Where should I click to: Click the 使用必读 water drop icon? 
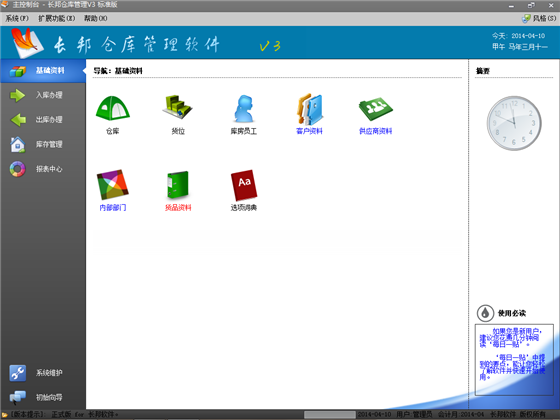point(485,313)
